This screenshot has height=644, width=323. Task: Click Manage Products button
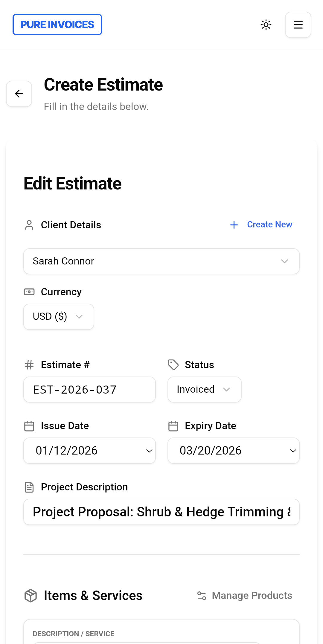point(252,595)
